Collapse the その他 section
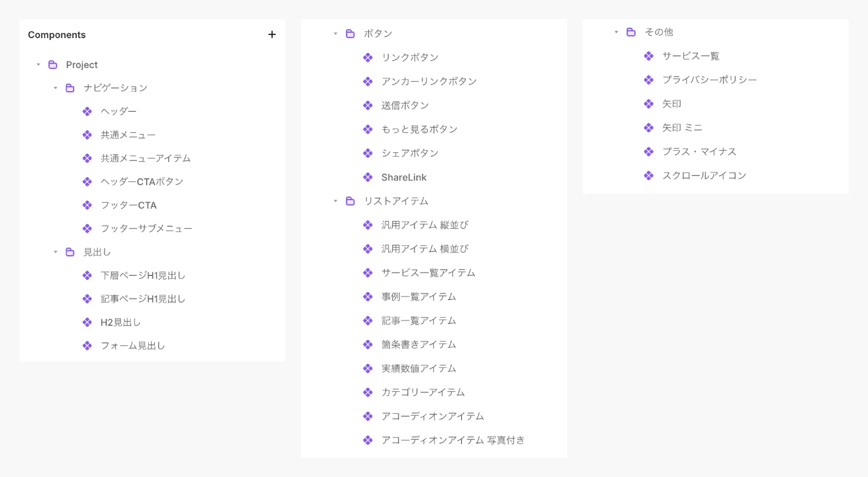The height and width of the screenshot is (477, 868). coord(616,32)
